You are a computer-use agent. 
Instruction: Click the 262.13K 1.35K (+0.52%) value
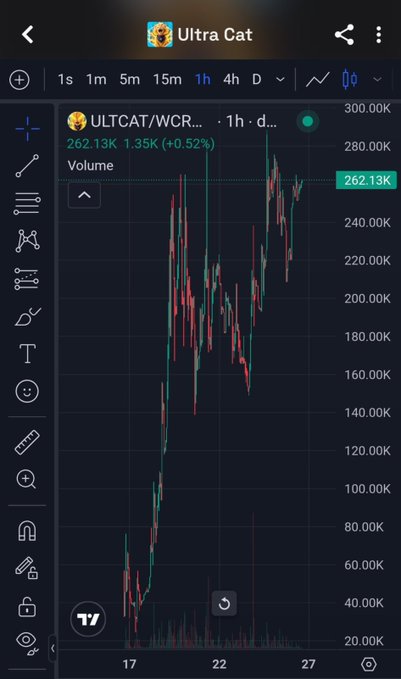point(141,144)
